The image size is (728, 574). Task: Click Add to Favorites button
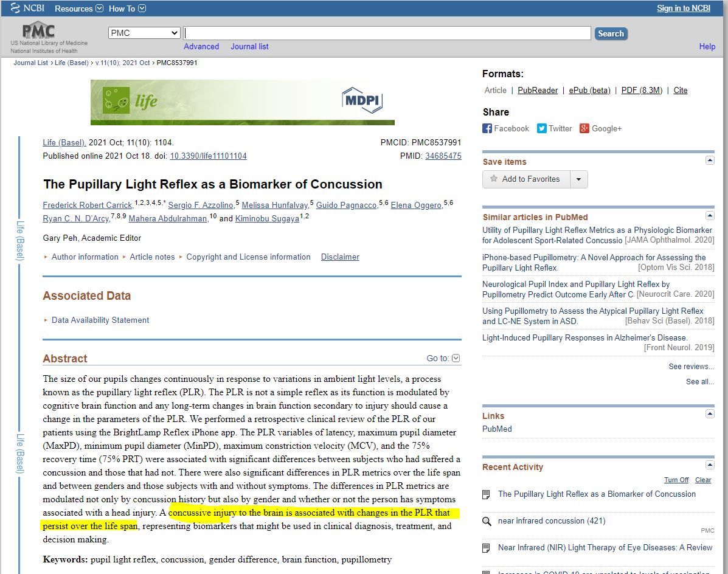pos(527,179)
